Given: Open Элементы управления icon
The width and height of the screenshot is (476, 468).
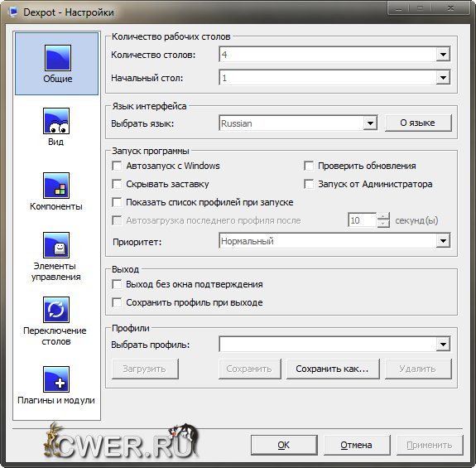Looking at the screenshot, I should click(x=56, y=245).
